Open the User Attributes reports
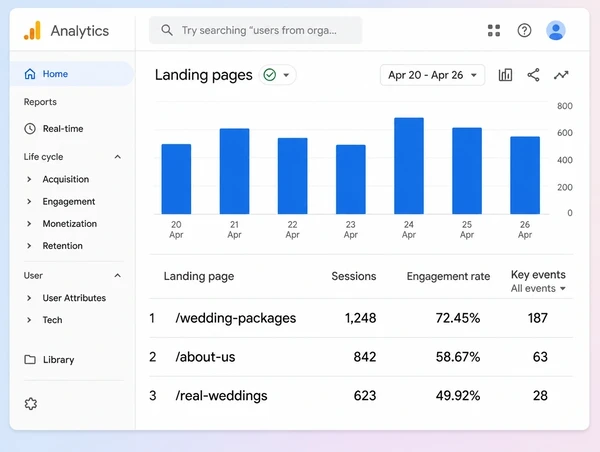The width and height of the screenshot is (600, 452). 74,298
